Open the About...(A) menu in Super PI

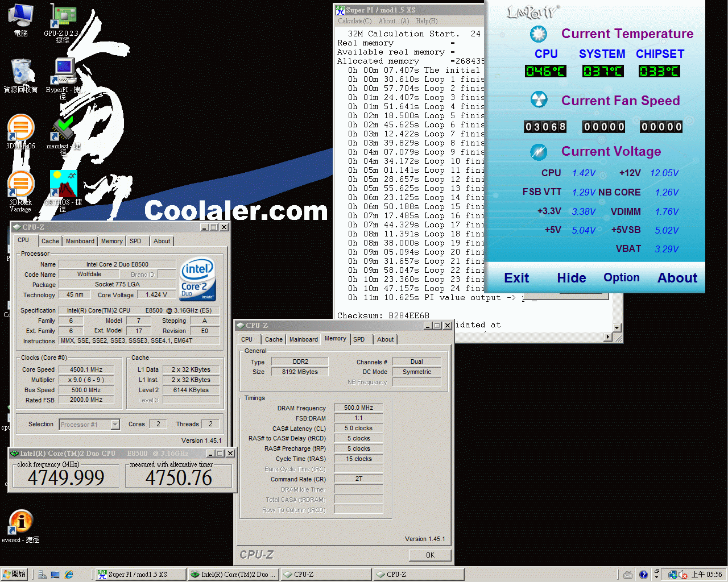click(x=394, y=21)
